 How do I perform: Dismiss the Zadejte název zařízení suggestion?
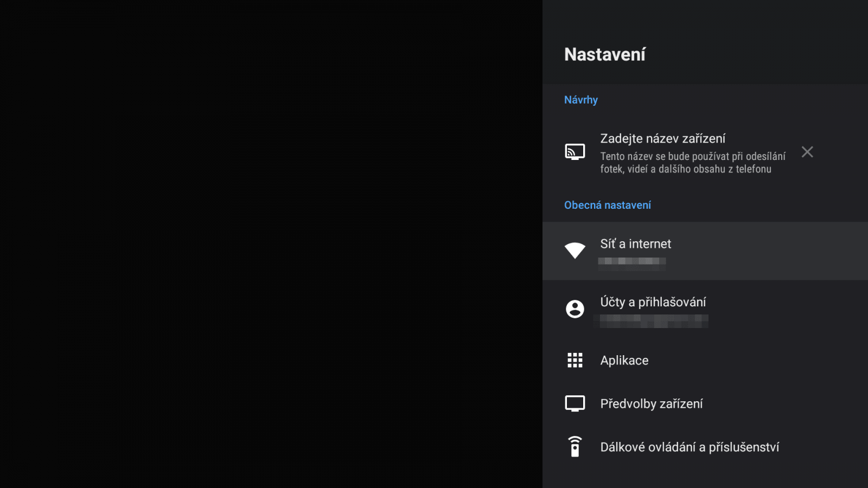[x=807, y=152]
